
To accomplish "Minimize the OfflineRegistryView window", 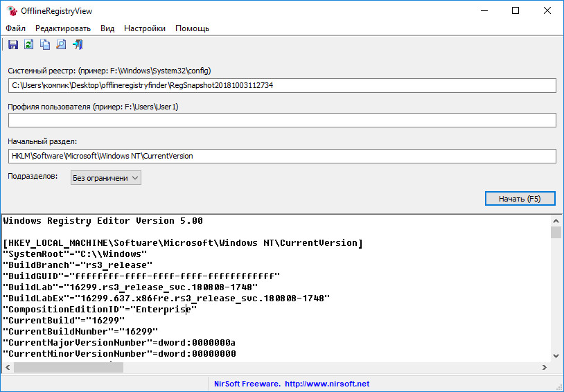I will click(x=484, y=11).
